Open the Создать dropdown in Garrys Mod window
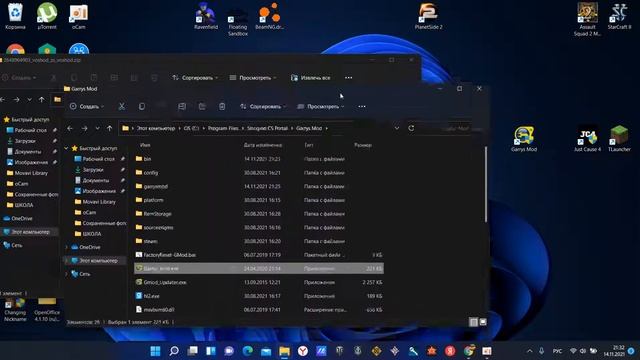 87,107
